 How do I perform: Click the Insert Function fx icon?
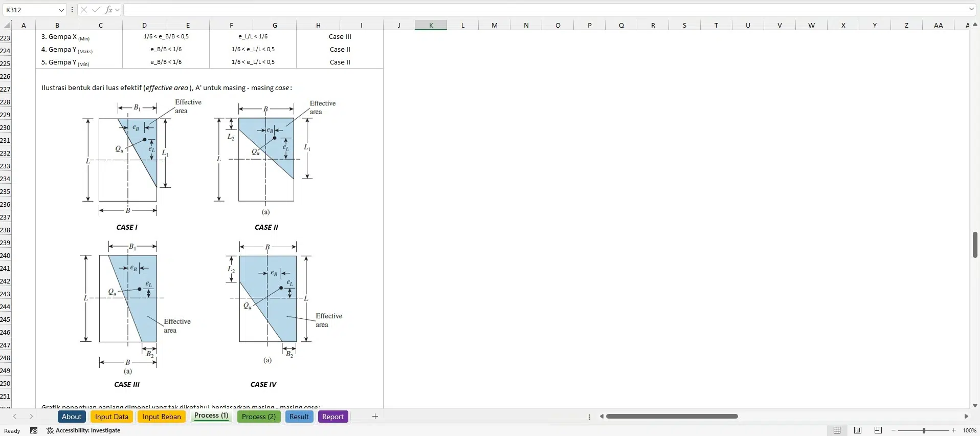point(108,10)
